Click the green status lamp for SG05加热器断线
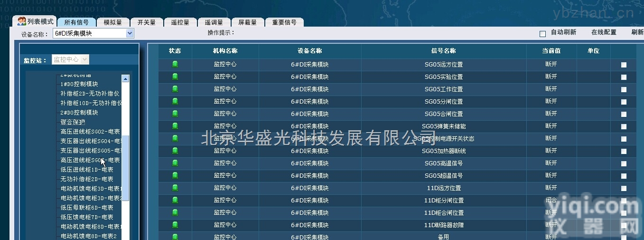This screenshot has width=644, height=240. click(175, 151)
